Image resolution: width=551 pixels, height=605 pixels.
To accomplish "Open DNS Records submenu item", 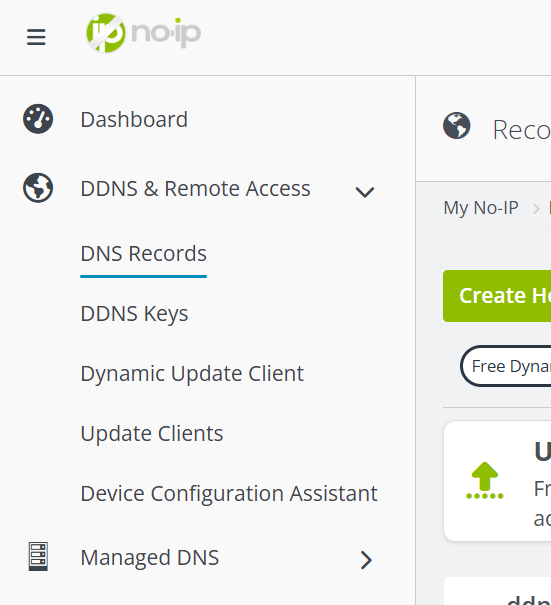I will tap(144, 254).
